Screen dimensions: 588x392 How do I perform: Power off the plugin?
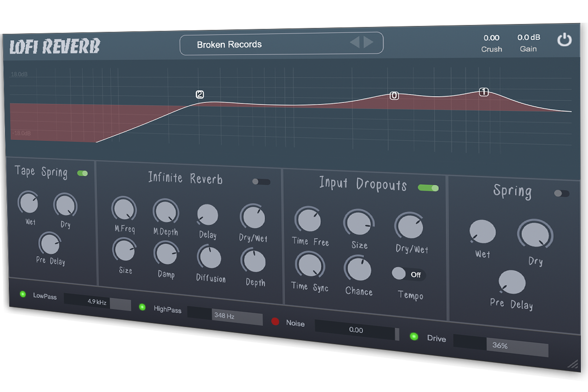click(x=564, y=41)
